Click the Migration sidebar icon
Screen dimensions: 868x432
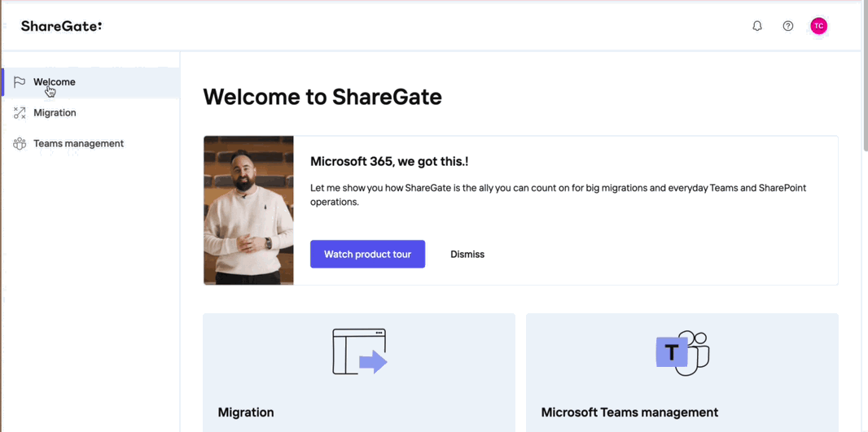click(20, 113)
